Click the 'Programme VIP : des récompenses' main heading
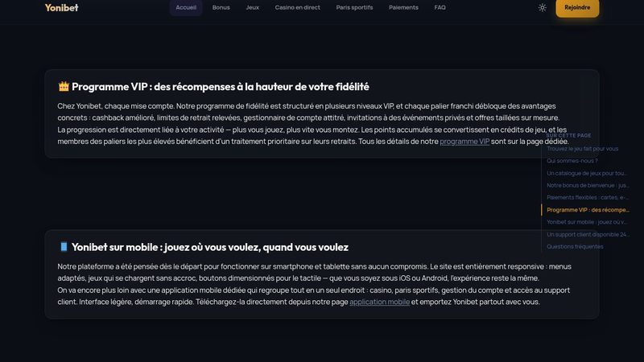The height and width of the screenshot is (362, 644). click(x=220, y=87)
